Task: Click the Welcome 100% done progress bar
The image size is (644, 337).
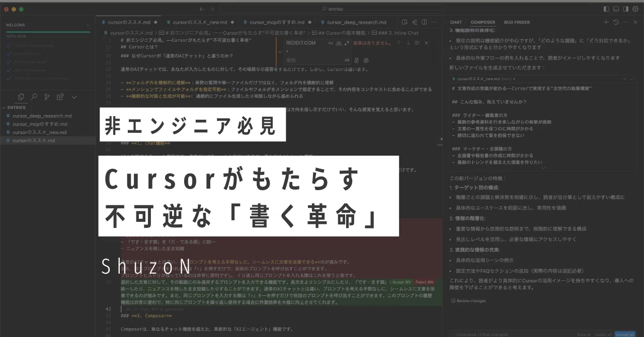Action: (48, 32)
